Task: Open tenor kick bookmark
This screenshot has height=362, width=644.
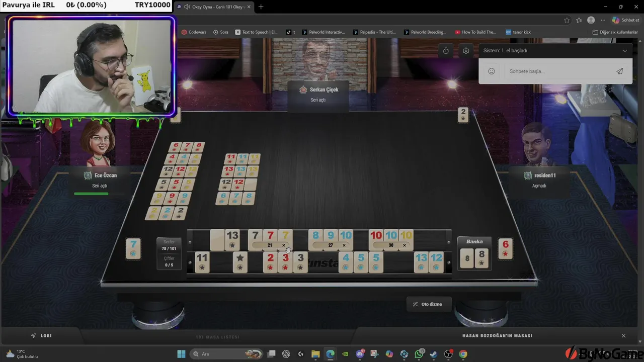Action: coord(518,32)
